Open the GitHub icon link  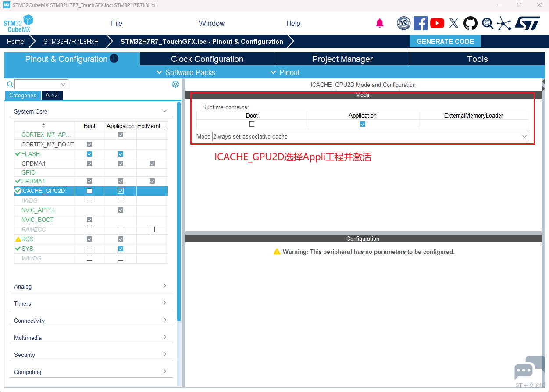(x=471, y=23)
